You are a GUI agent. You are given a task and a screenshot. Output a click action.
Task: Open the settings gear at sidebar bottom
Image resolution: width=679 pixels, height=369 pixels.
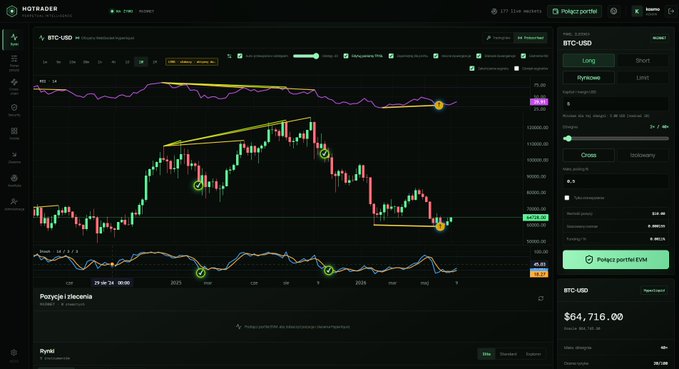(x=14, y=353)
